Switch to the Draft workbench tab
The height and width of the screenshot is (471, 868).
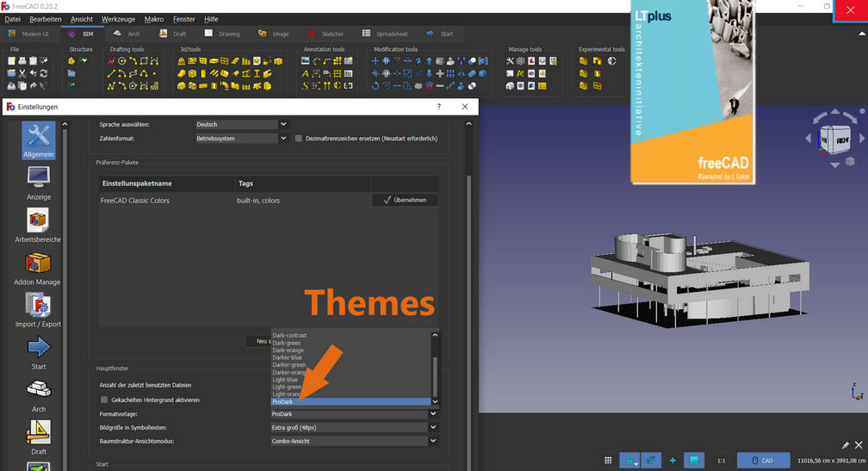click(173, 34)
